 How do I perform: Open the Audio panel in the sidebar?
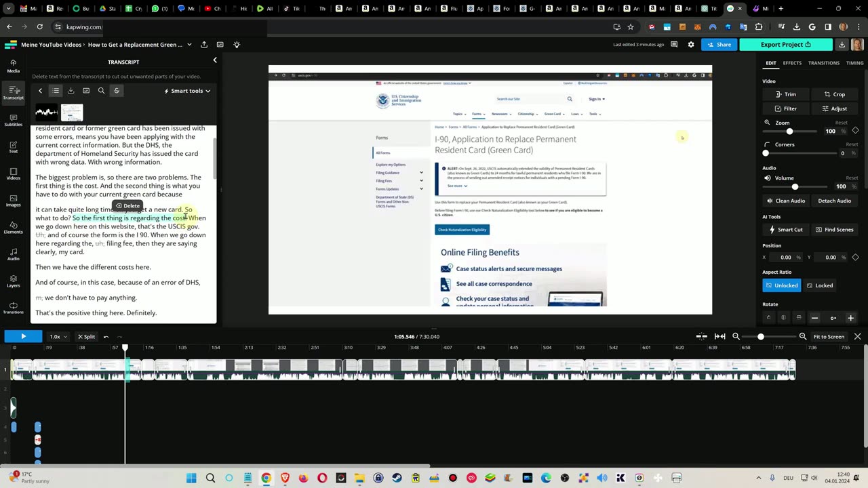coord(13,254)
